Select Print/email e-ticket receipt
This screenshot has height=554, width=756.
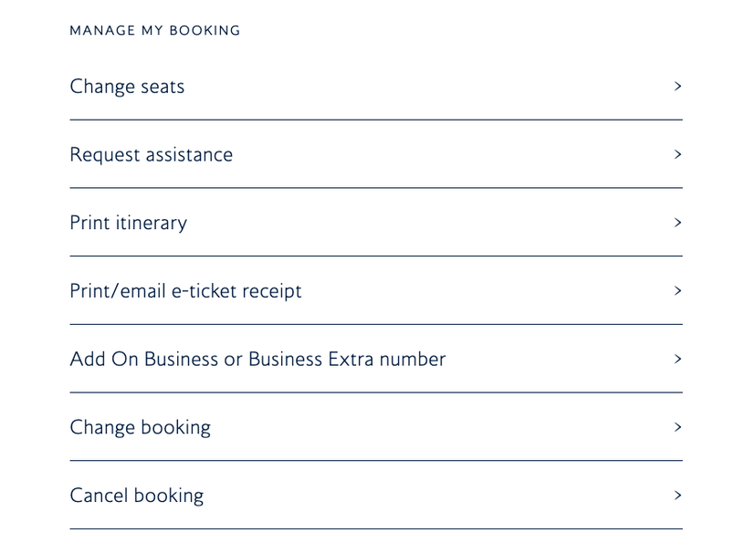click(x=185, y=290)
